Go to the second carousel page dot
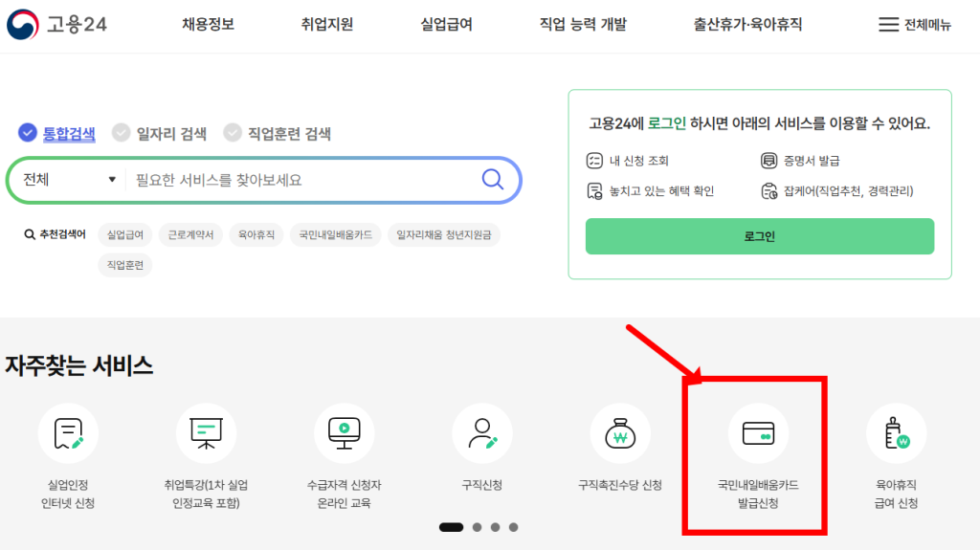The width and height of the screenshot is (980, 550). [476, 527]
